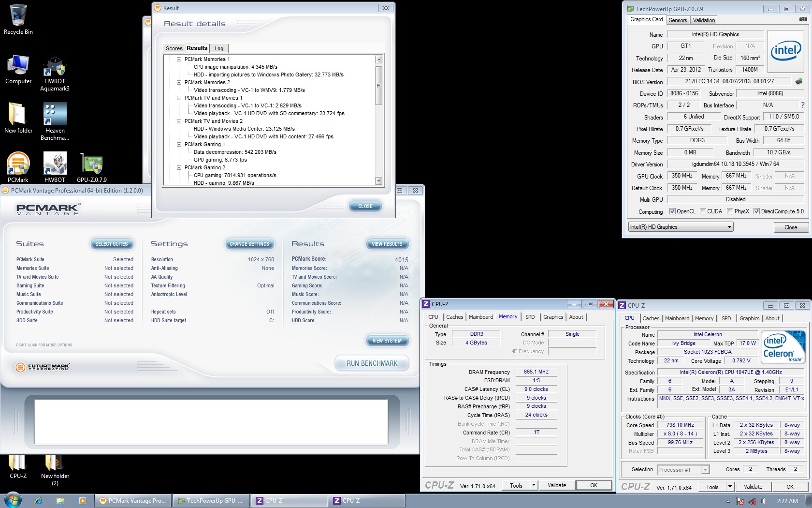
Task: Switch to SPD tab in Memory CPU-Z window
Action: (x=530, y=317)
